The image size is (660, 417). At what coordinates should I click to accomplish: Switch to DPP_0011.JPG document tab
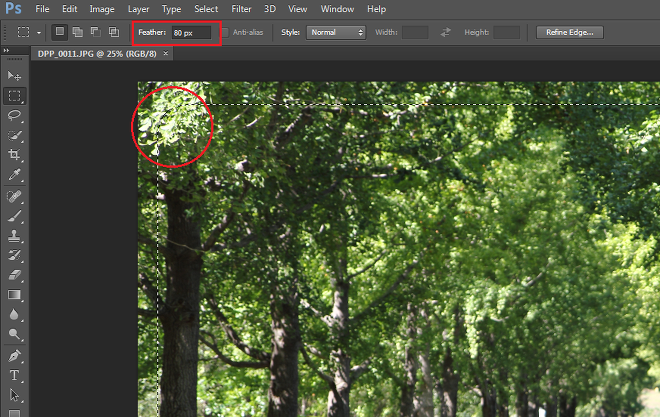pyautogui.click(x=97, y=54)
